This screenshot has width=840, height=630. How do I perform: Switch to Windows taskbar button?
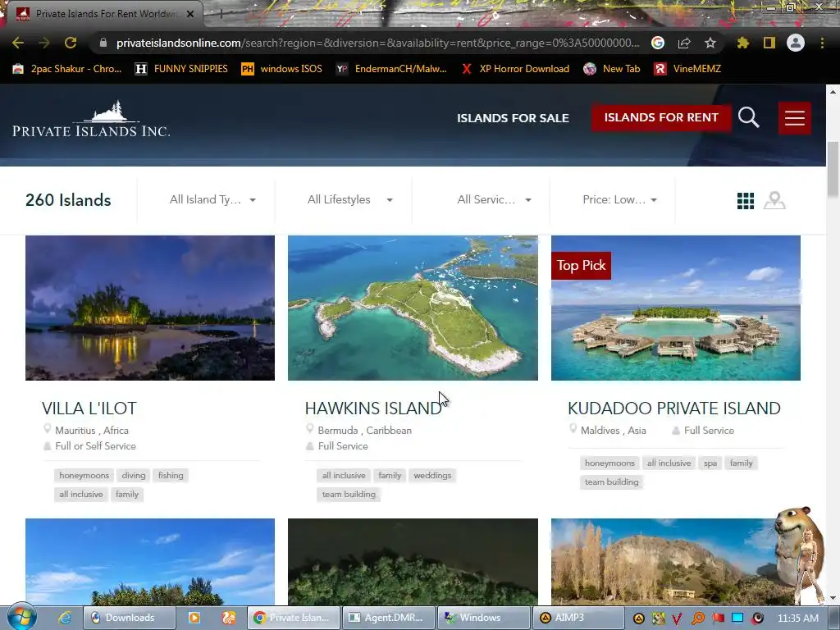(x=484, y=618)
